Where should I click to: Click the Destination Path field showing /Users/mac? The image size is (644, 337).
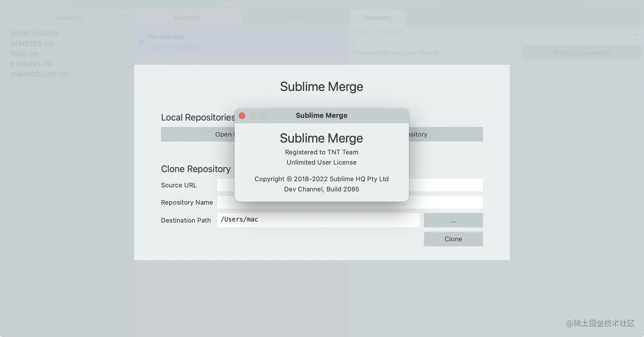click(318, 220)
